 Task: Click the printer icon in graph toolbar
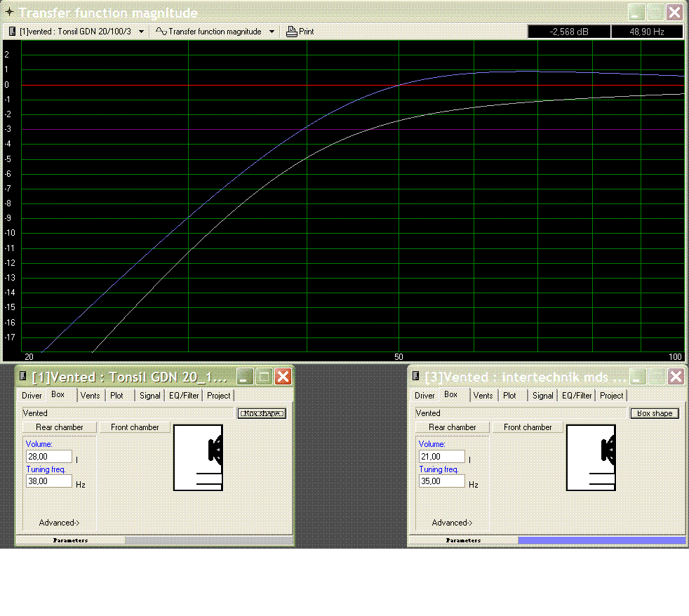tap(291, 32)
